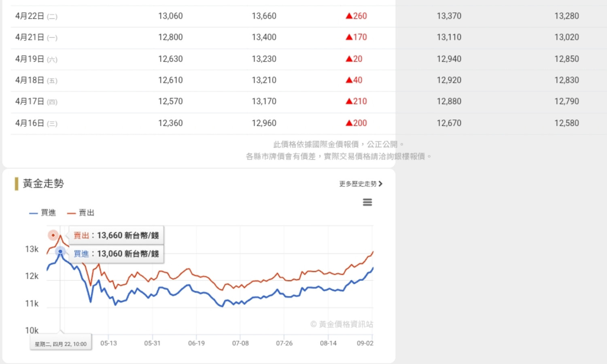
Task: Click the 05-13 label on chart axis
Action: click(108, 343)
